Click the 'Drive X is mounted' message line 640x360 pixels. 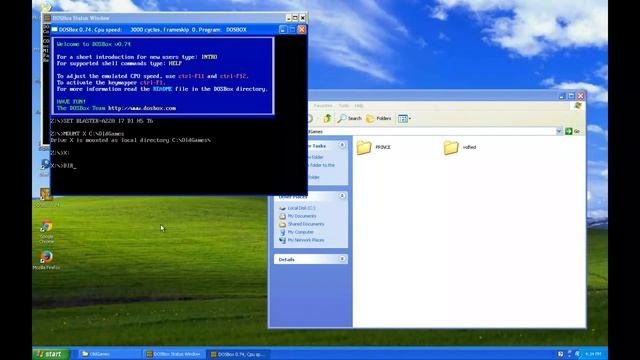pyautogui.click(x=131, y=140)
